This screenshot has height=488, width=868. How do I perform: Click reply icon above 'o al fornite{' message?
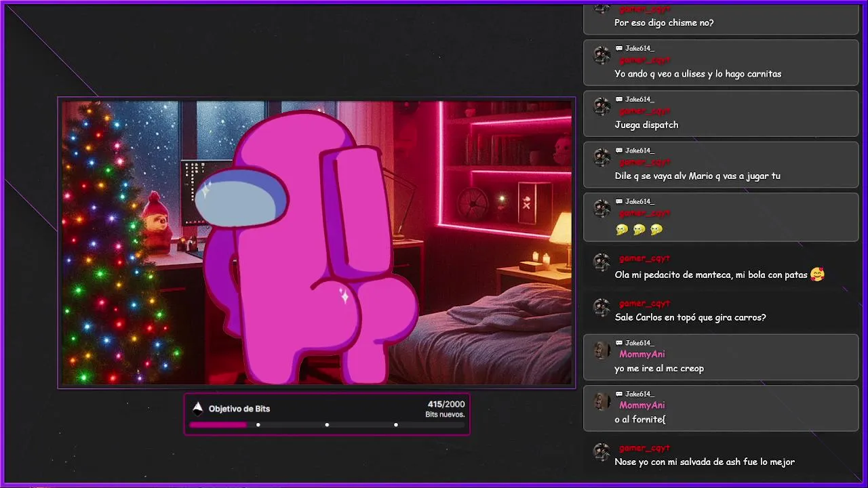[x=619, y=394]
